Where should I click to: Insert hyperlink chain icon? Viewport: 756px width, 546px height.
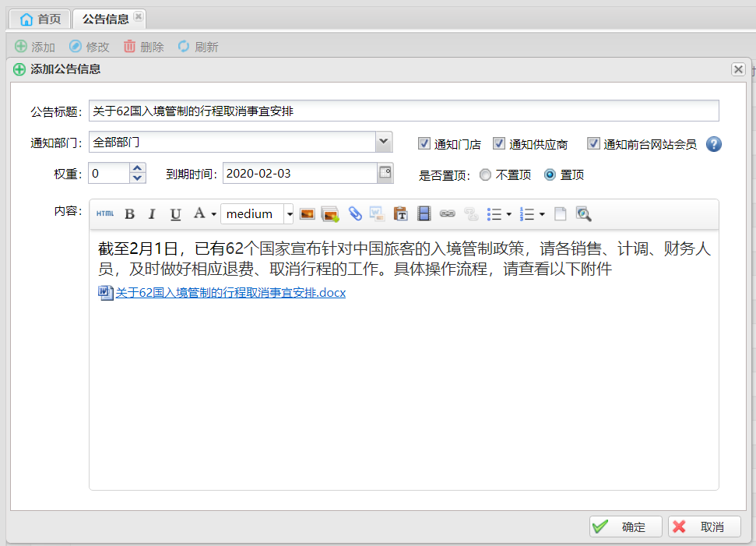(x=448, y=213)
